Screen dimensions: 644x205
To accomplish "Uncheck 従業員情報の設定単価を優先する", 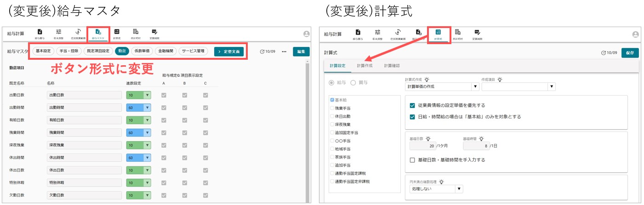I will 412,105.
